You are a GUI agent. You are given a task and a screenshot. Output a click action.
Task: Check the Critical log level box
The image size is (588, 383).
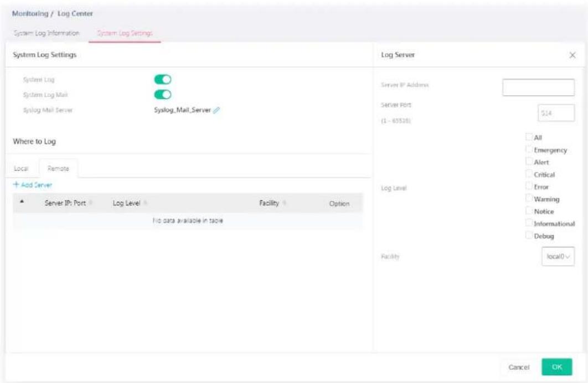529,174
